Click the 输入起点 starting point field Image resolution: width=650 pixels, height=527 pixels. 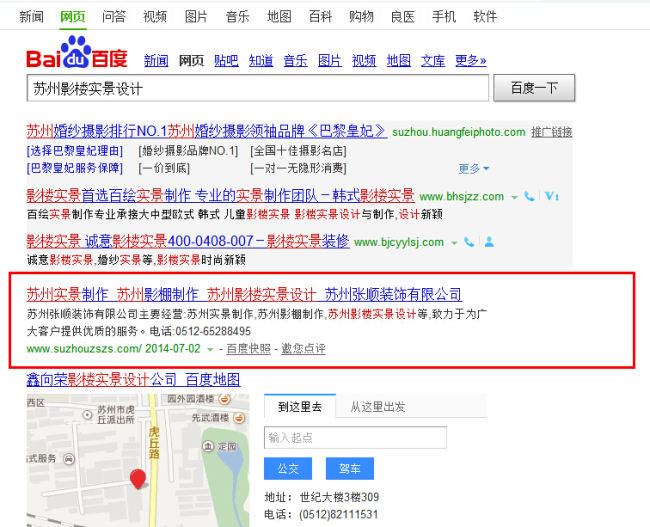(x=355, y=437)
